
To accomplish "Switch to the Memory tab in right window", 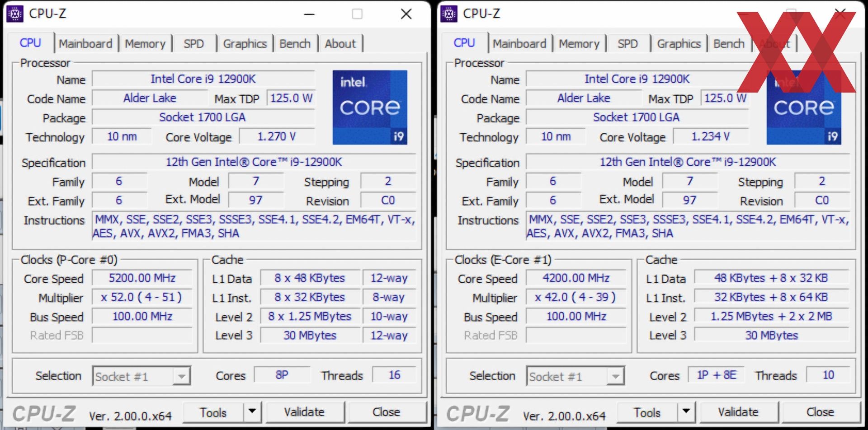I will pyautogui.click(x=579, y=43).
